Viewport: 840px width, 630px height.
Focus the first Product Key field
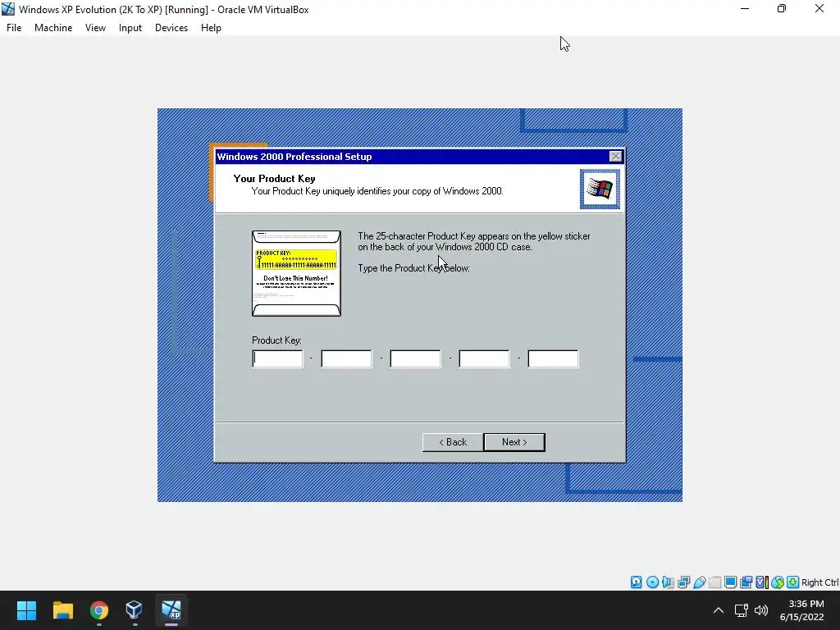pos(277,358)
